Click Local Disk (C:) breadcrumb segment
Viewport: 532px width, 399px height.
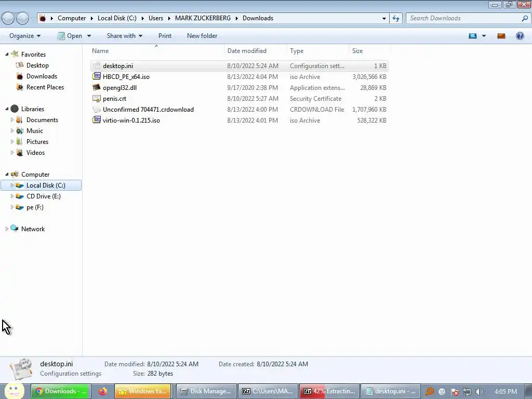117,18
